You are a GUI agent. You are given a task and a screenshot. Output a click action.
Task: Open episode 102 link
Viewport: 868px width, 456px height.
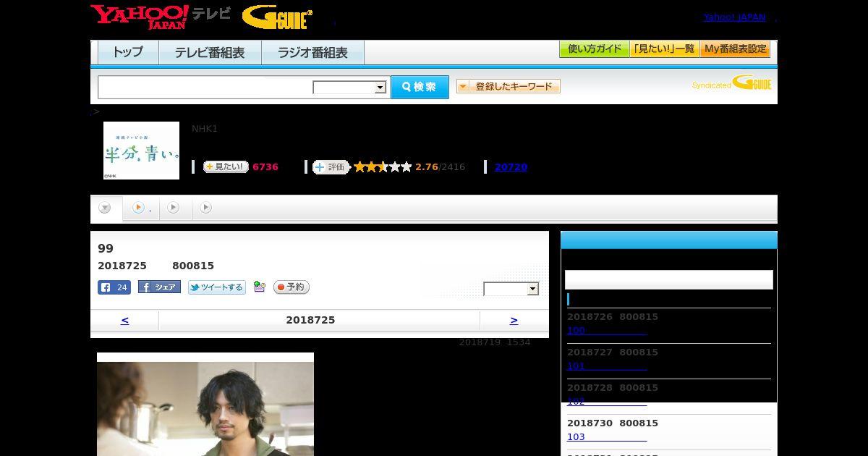(606, 402)
